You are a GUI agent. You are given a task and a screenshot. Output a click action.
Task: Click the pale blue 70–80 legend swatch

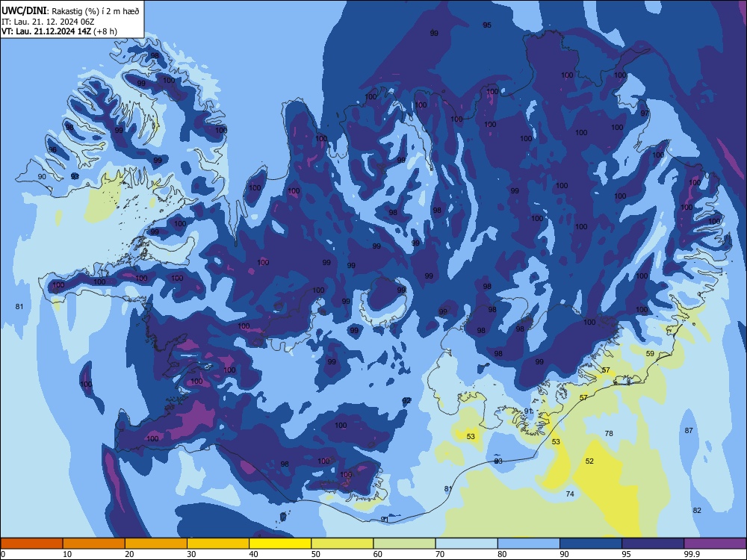[x=467, y=544]
